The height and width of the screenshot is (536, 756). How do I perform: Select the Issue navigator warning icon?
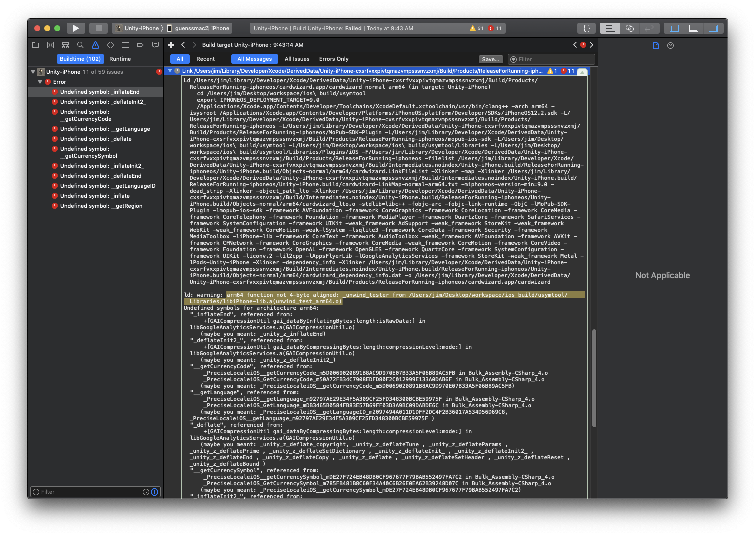95,45
